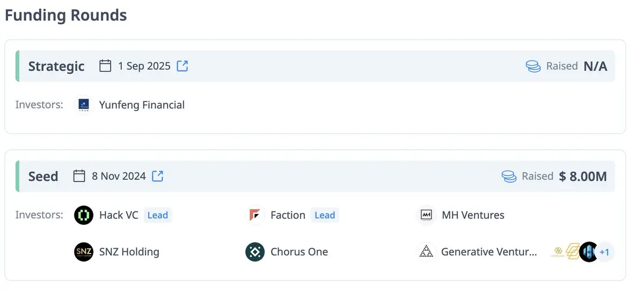This screenshot has width=644, height=306.
Task: Click the MH Ventures logo
Action: coord(426,215)
